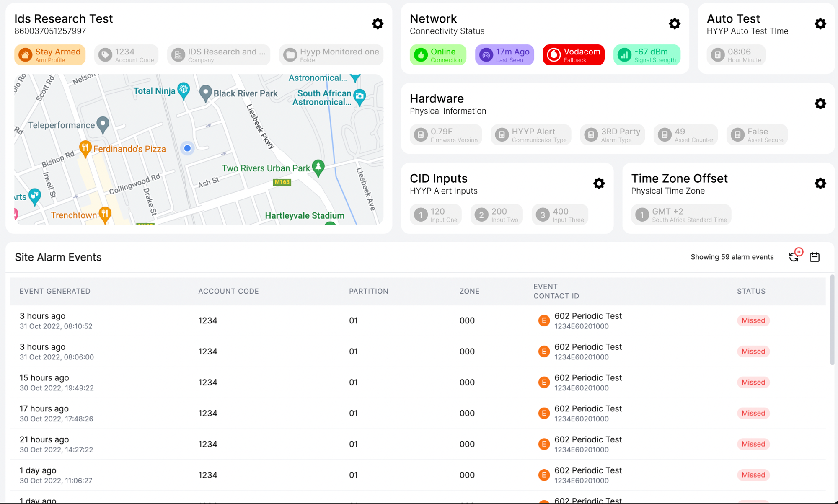Sort by PARTITION column header
Screen dimensions: 838x504
tap(369, 291)
